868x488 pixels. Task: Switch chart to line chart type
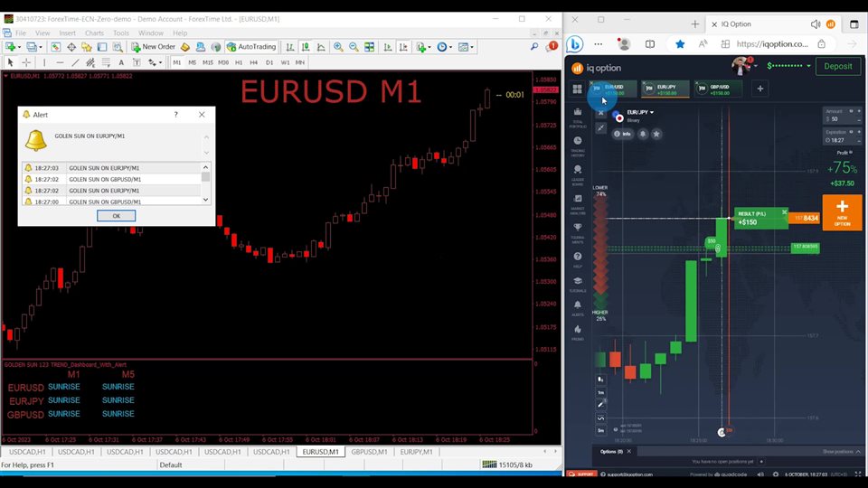(320, 47)
